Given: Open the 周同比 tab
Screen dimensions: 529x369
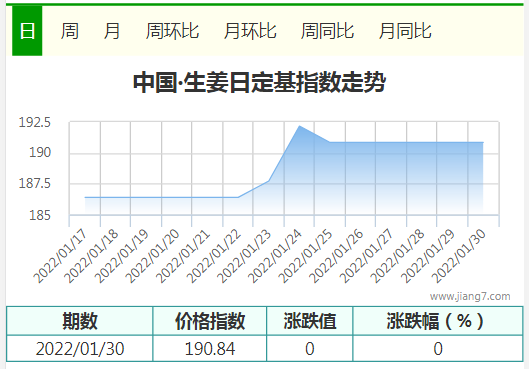Looking at the screenshot, I should 327,31.
